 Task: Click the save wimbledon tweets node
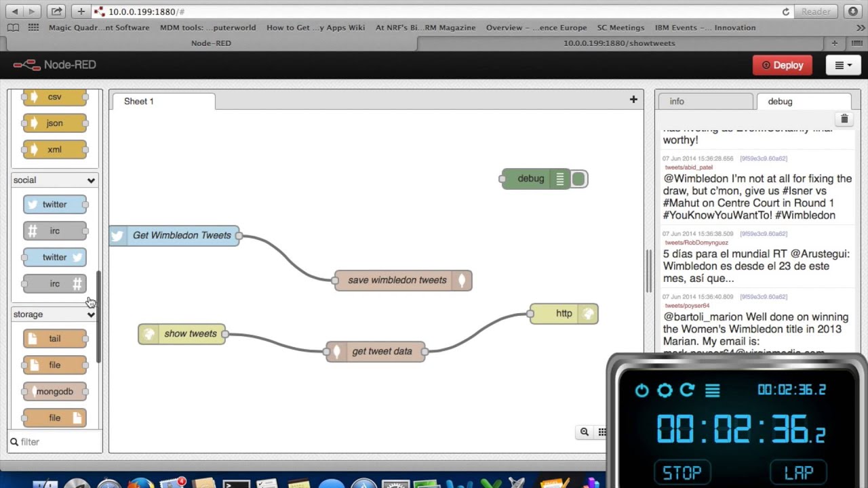click(403, 280)
